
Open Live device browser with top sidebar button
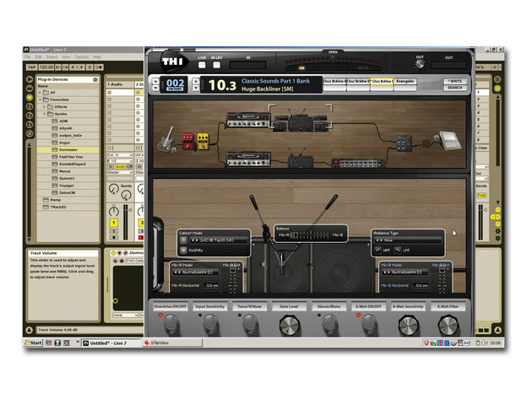point(30,79)
